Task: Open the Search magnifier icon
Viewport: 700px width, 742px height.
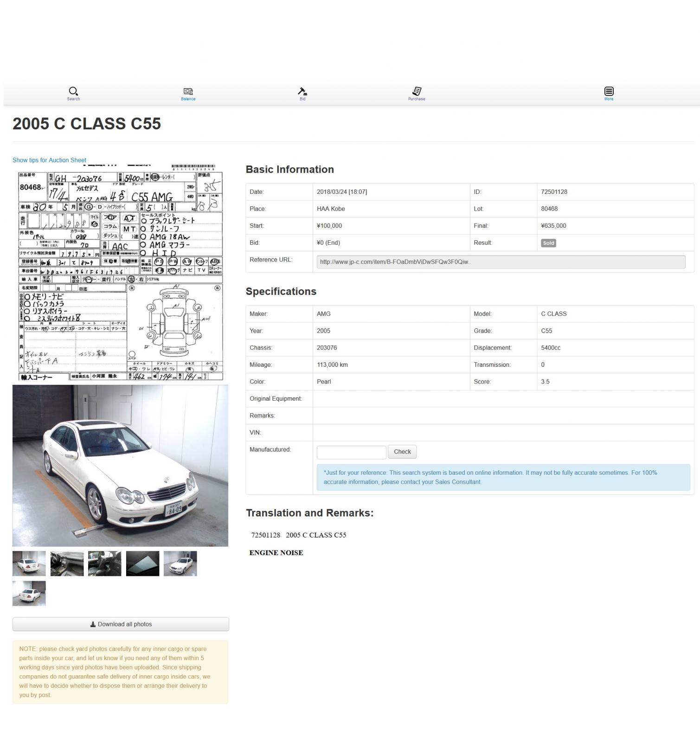Action: click(x=73, y=92)
